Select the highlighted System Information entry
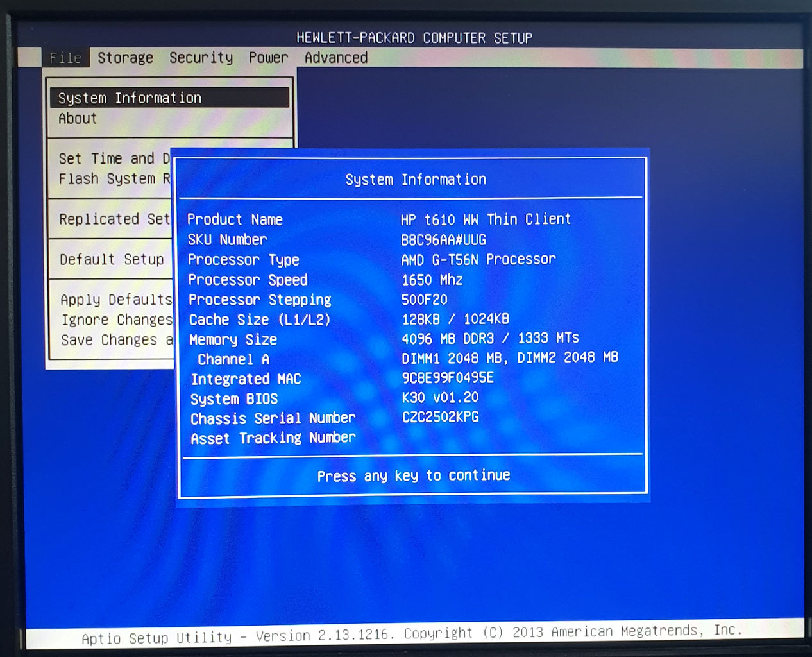 pyautogui.click(x=130, y=98)
